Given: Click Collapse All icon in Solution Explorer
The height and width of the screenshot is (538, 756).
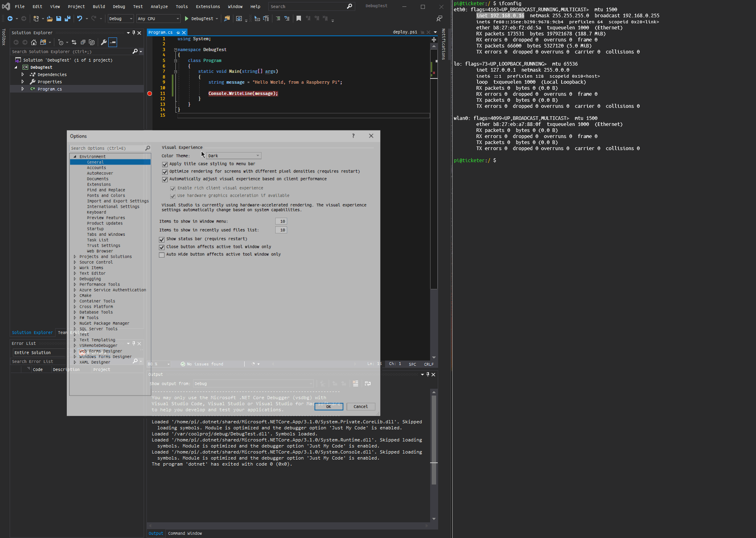Looking at the screenshot, I should click(x=83, y=42).
